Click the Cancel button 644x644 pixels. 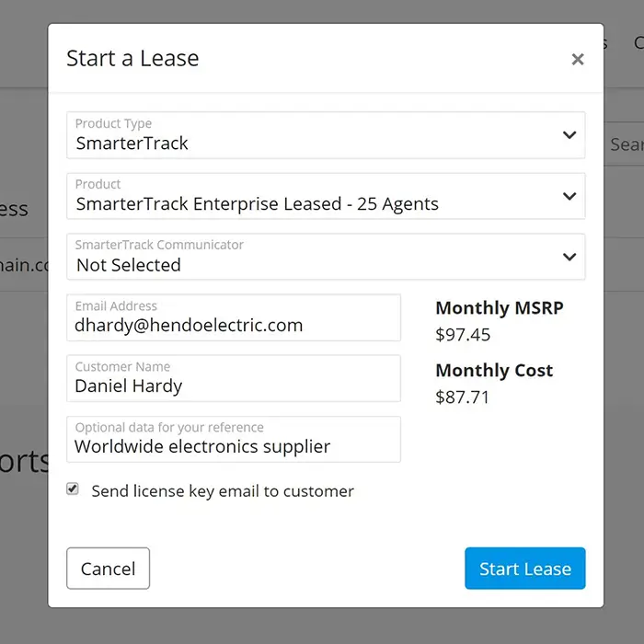[x=108, y=568]
